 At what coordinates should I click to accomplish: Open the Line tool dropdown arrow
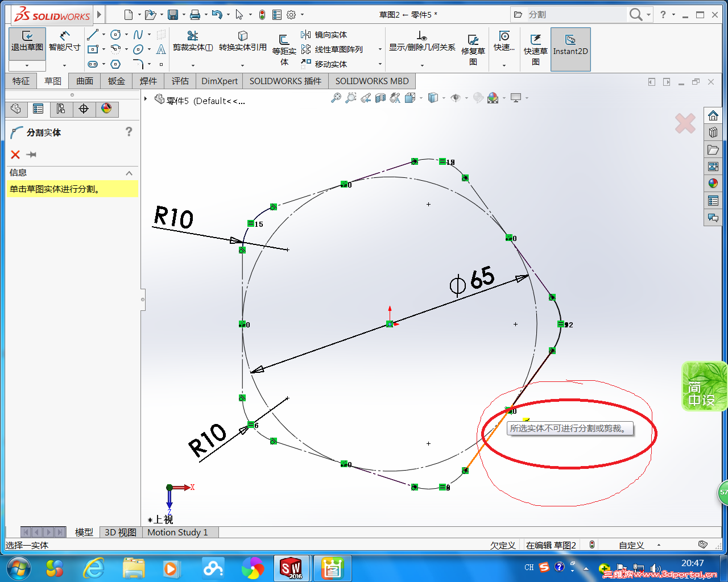point(104,35)
